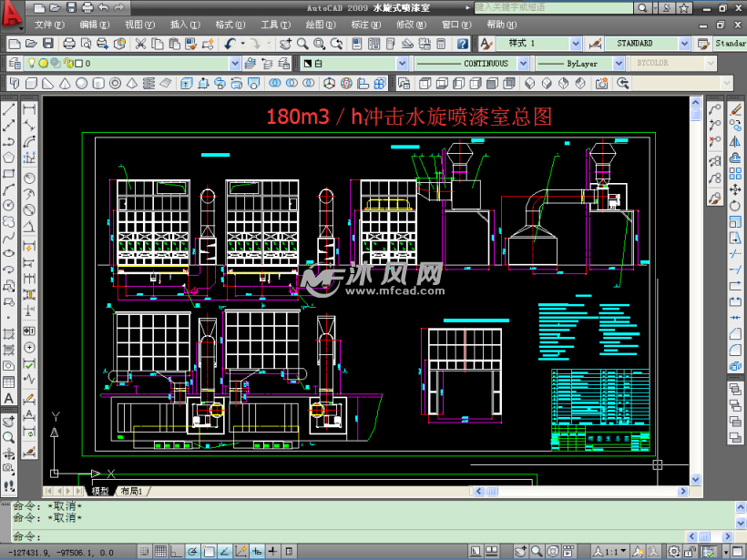Open the Layer Properties Manager
This screenshot has height=560, width=747.
[x=13, y=63]
